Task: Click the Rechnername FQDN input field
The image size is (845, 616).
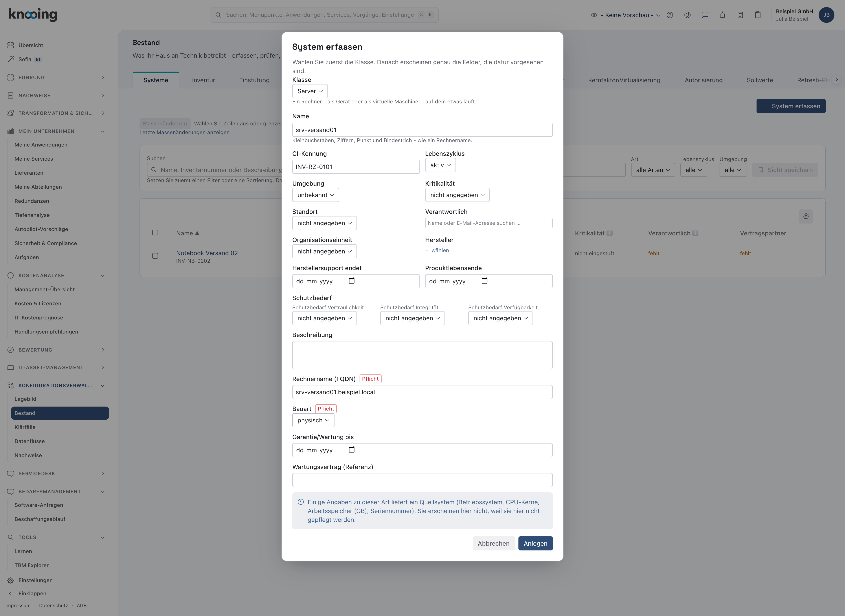Action: pos(422,392)
